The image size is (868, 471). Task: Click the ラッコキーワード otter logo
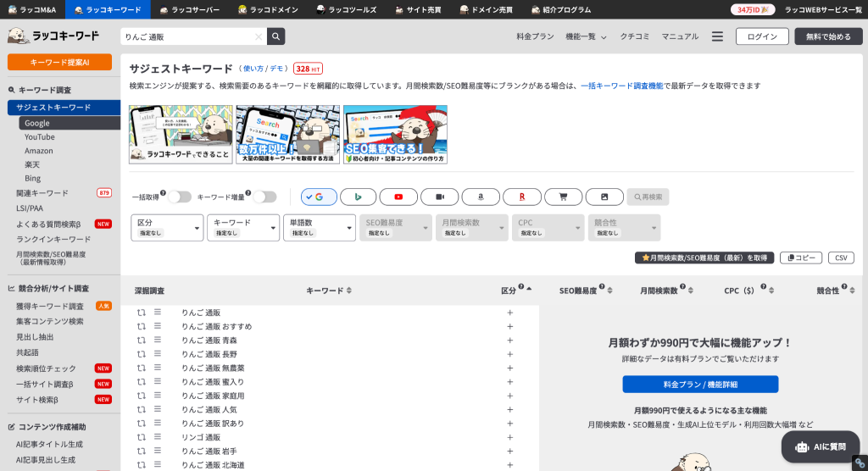53,36
